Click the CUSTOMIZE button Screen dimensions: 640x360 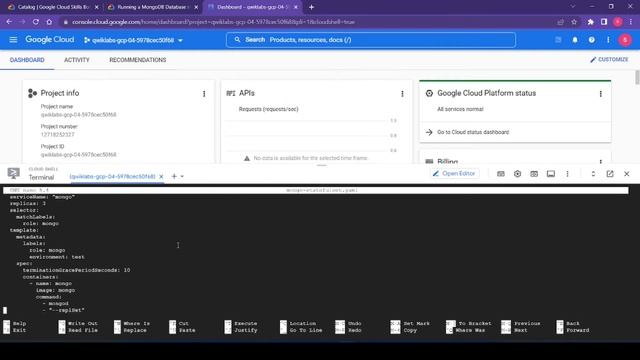coord(609,60)
